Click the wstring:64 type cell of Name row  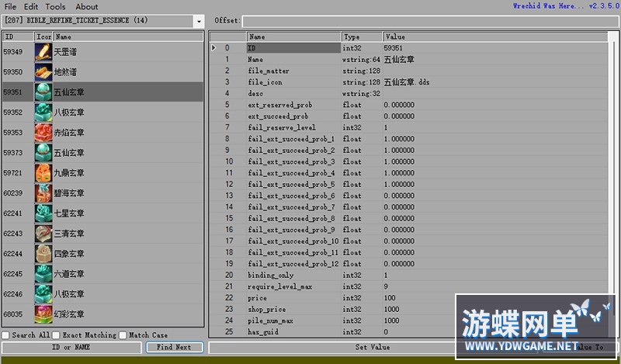(362, 60)
